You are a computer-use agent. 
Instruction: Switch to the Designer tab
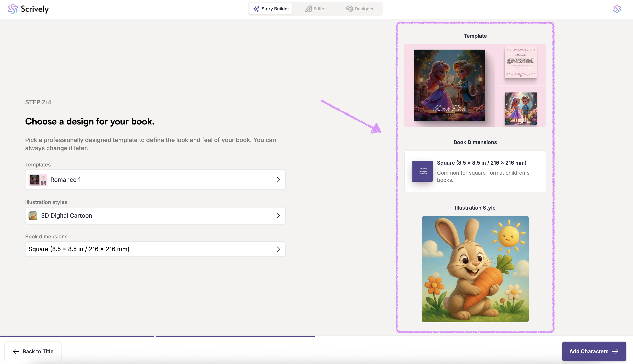(360, 9)
